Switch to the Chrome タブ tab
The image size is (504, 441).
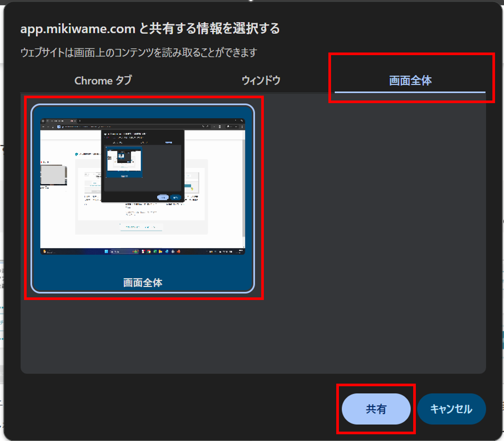(x=102, y=80)
